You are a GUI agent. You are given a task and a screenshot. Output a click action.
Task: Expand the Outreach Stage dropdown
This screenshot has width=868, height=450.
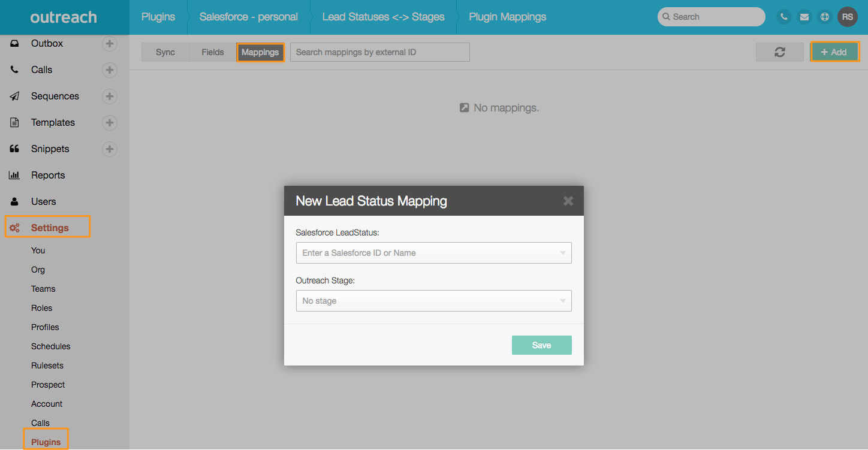click(x=433, y=301)
